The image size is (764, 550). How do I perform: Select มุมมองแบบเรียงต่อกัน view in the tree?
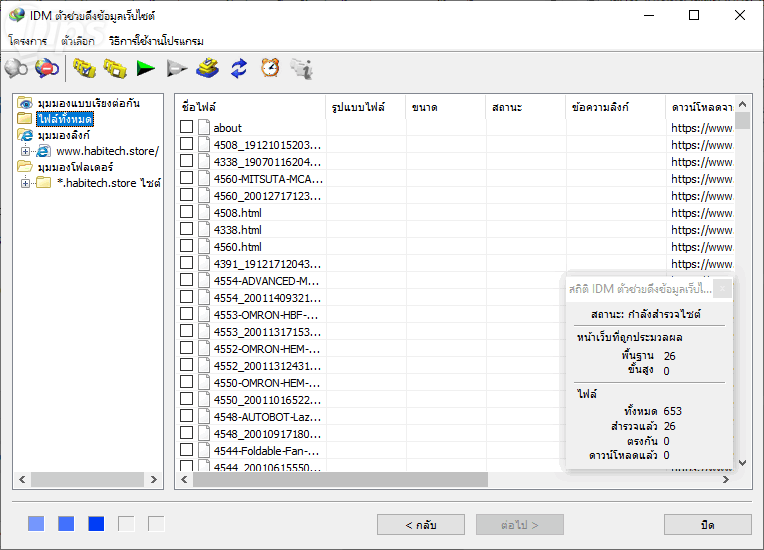click(x=88, y=103)
